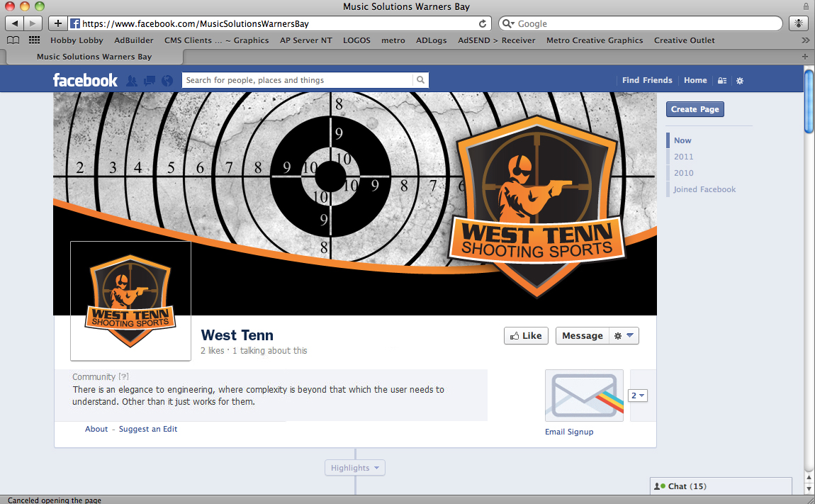Jump to 2010 on the timeline
Image resolution: width=815 pixels, height=504 pixels.
pos(683,173)
